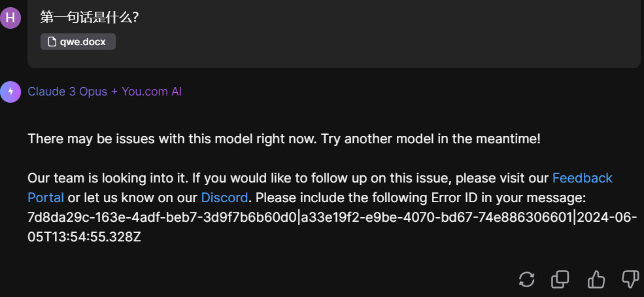This screenshot has width=644, height=297.
Task: Open the Feedback Portal link
Action: tap(582, 178)
